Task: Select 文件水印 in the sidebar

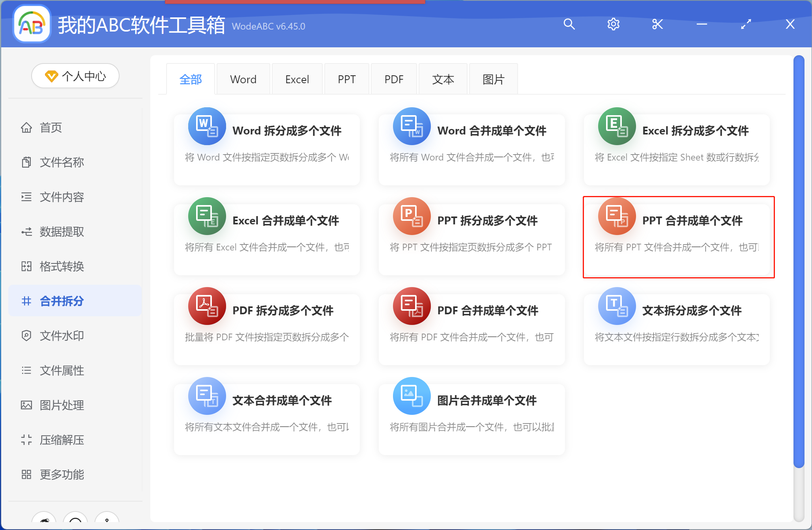Action: coord(61,336)
